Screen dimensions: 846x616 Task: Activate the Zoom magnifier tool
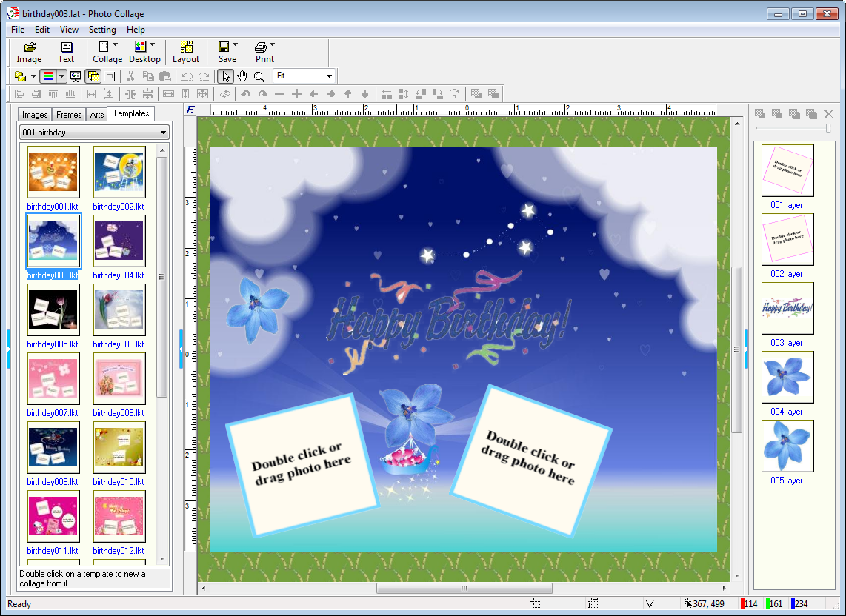coord(259,76)
